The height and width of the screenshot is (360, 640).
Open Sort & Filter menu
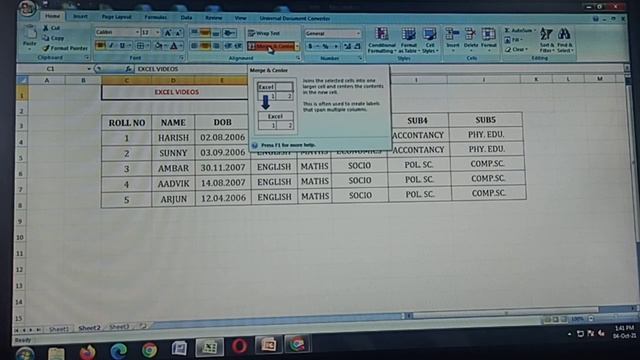(x=547, y=40)
